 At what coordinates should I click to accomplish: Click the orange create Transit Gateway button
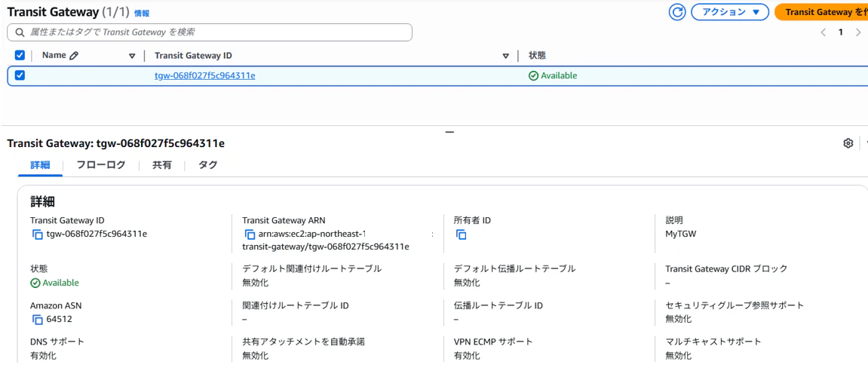[821, 12]
